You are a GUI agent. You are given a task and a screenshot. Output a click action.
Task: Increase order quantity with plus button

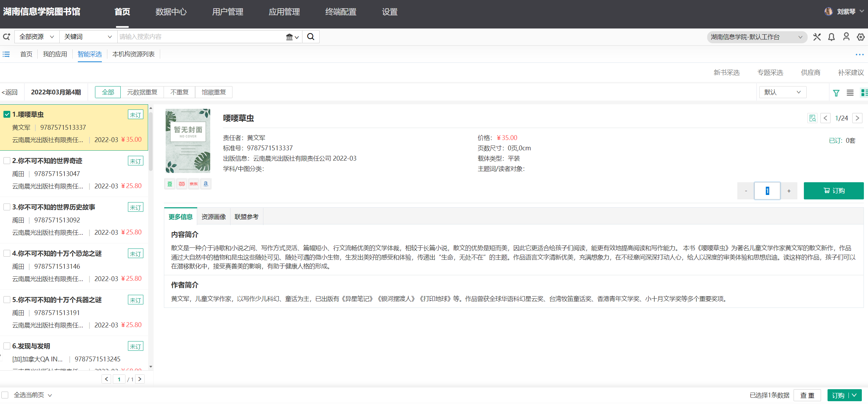point(789,191)
